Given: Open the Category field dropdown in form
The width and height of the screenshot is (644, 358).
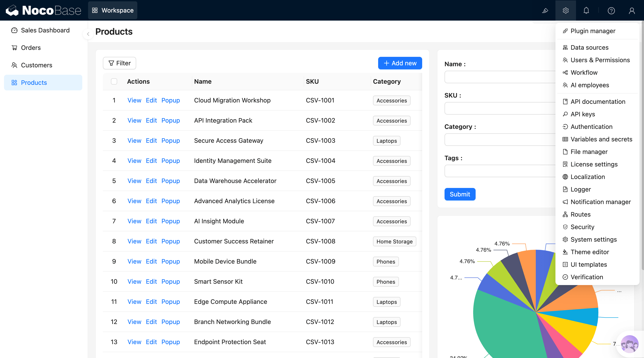Looking at the screenshot, I should coord(500,140).
